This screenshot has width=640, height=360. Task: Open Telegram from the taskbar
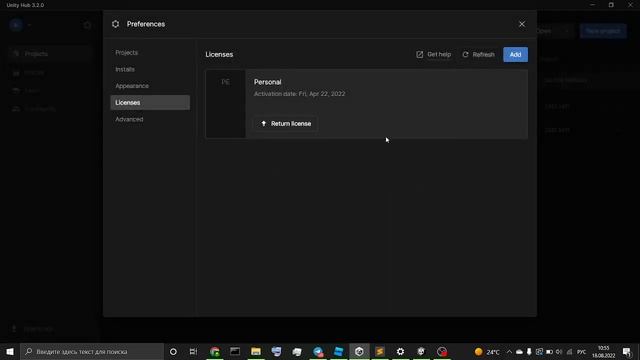coord(318,351)
